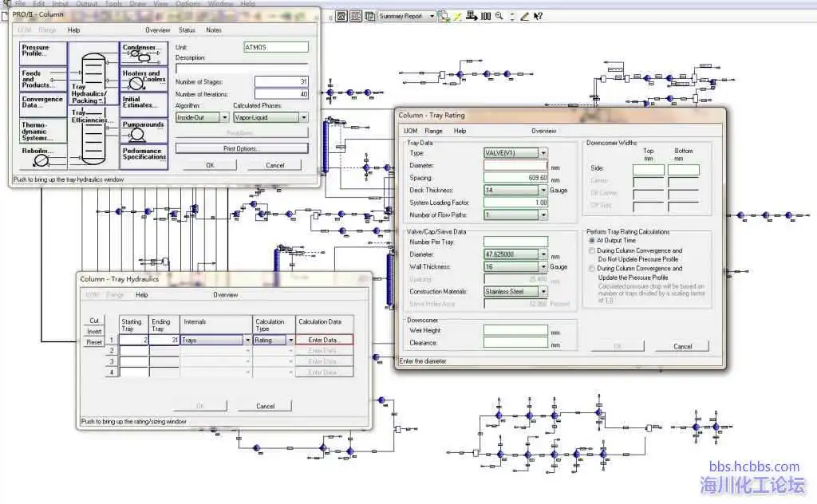
Task: Open Overview in the Column dialog
Action: [x=157, y=30]
